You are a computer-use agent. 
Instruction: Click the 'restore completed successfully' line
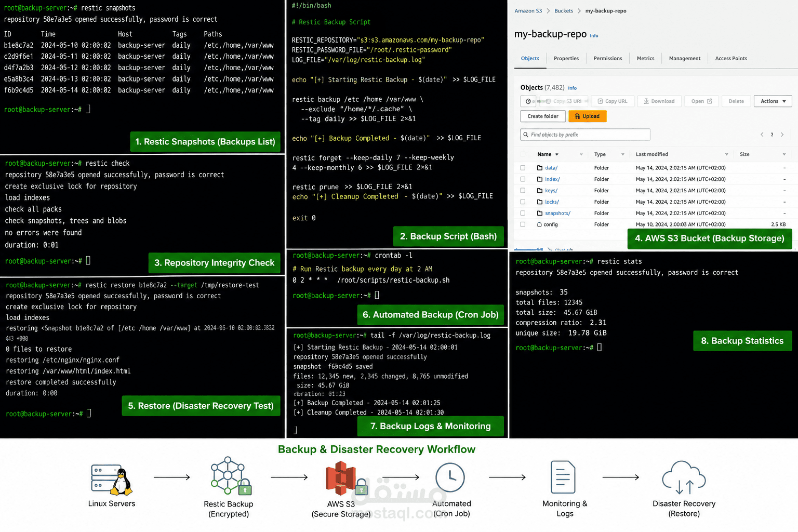(61, 382)
